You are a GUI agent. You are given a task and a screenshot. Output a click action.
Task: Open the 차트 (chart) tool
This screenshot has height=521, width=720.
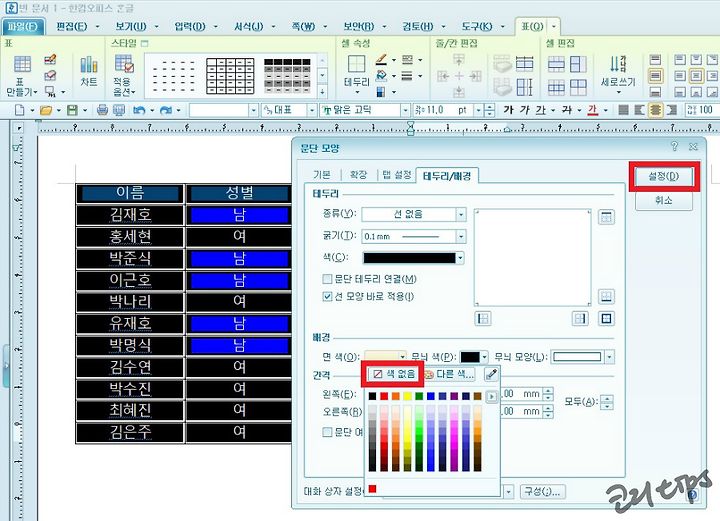pos(89,65)
